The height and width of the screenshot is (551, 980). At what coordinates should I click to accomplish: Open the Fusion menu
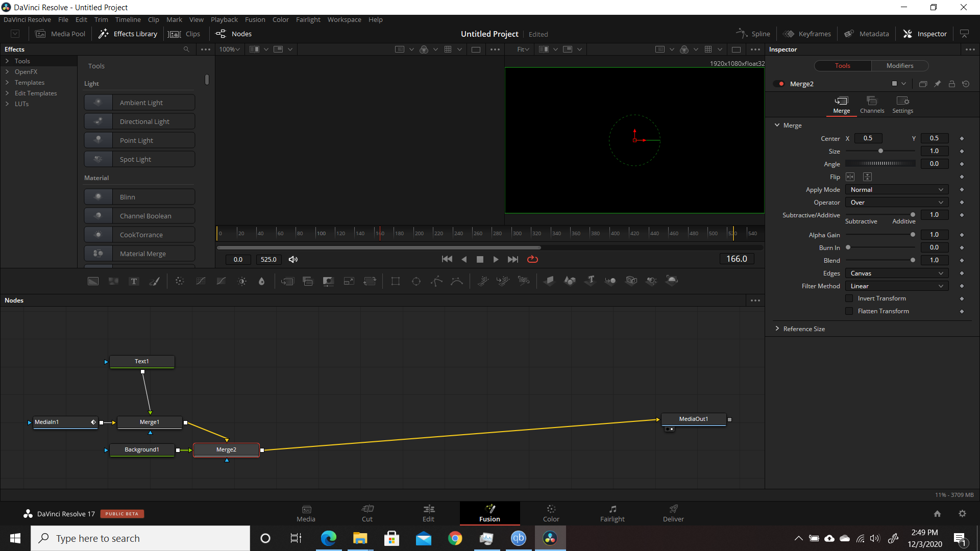[255, 19]
